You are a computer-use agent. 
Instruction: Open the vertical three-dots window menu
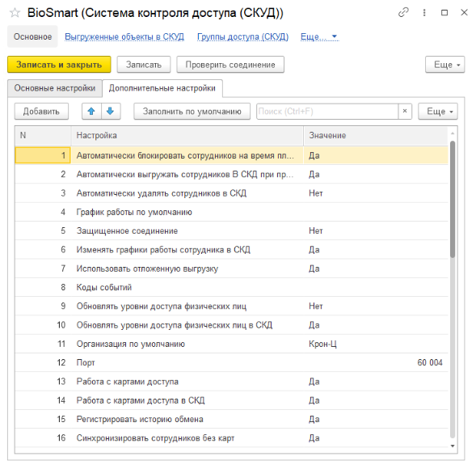pyautogui.click(x=424, y=12)
